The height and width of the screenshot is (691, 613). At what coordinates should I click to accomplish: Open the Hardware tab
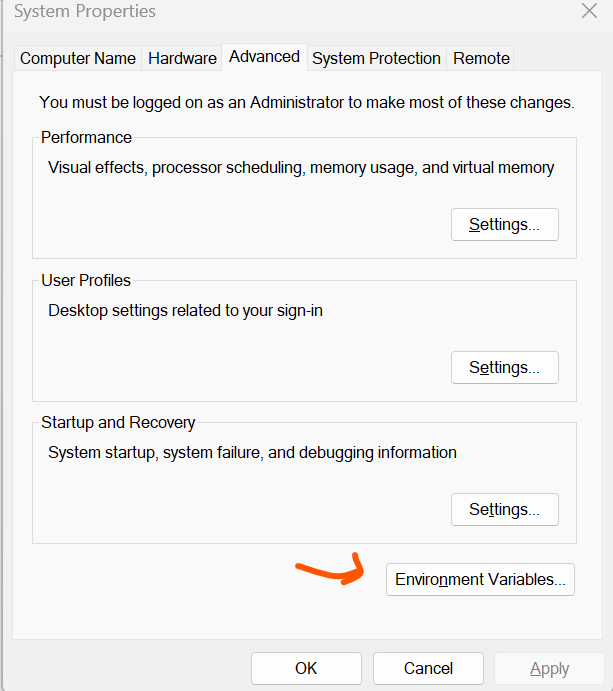[182, 58]
